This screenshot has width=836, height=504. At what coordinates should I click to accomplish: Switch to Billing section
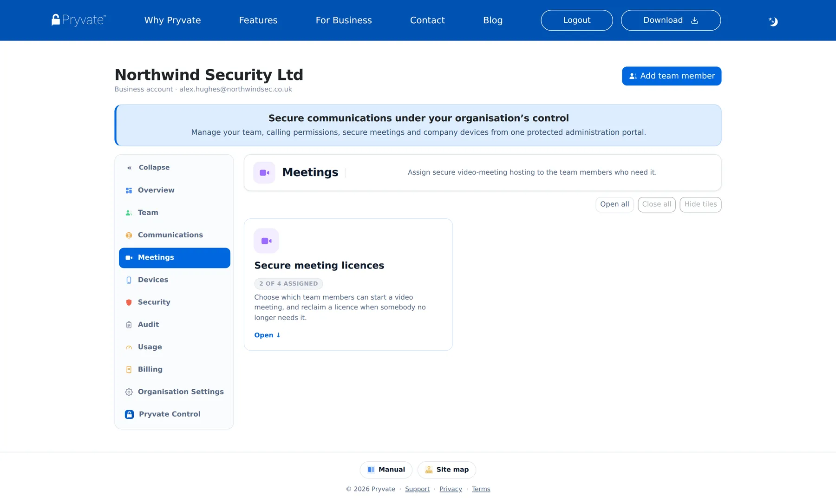tap(175, 370)
